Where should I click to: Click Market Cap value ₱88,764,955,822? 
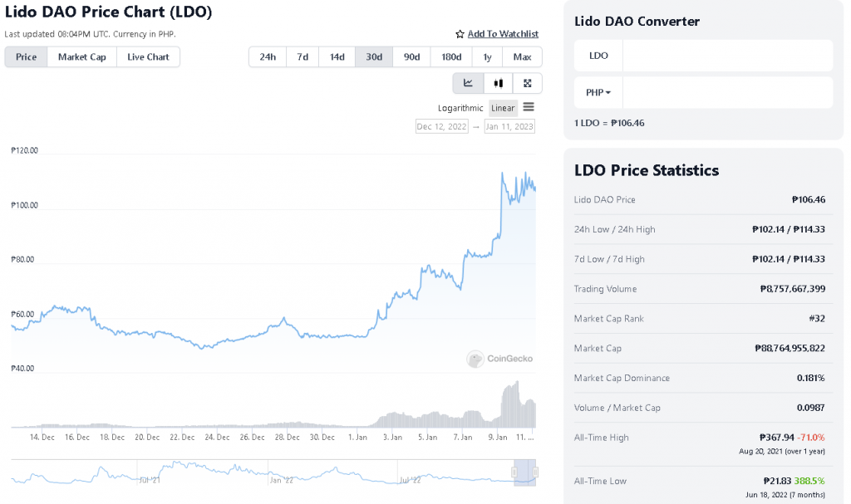(790, 348)
